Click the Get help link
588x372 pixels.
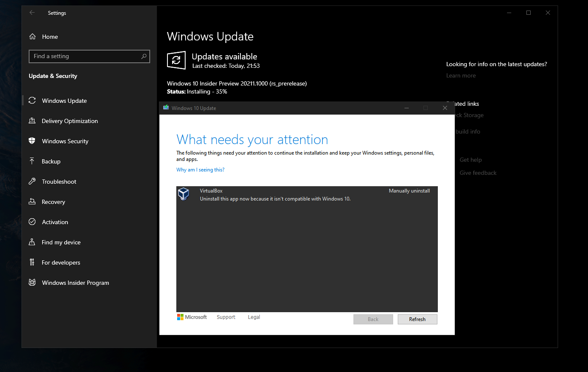coord(471,160)
